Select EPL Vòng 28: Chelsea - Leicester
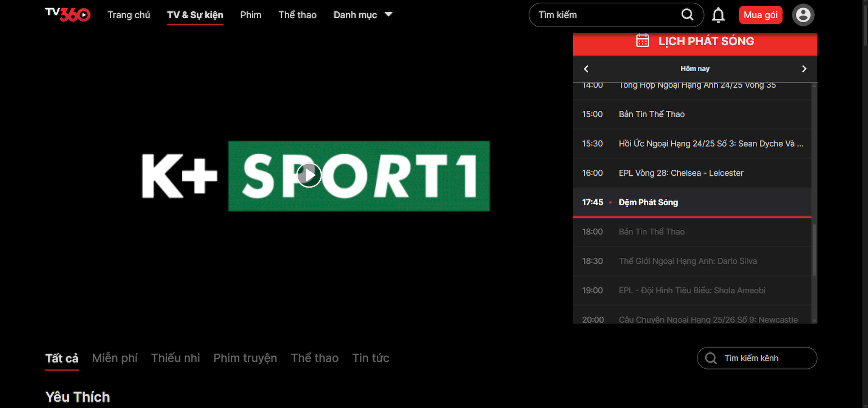The height and width of the screenshot is (408, 868). click(x=692, y=173)
